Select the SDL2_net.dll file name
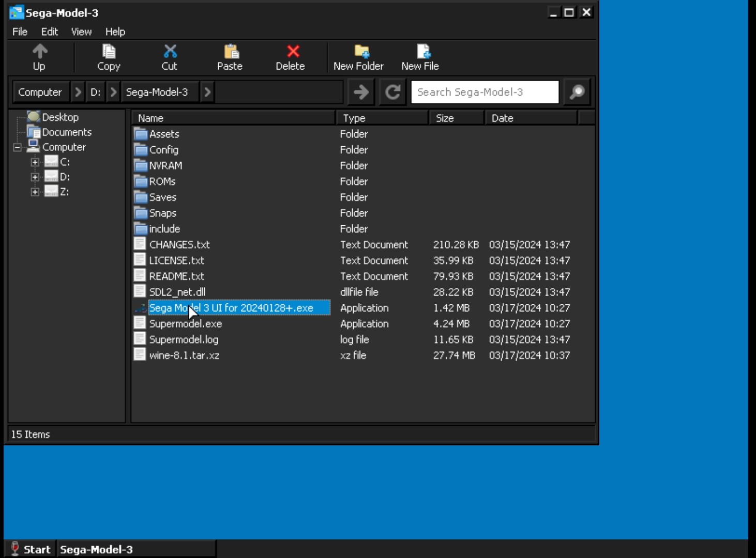The image size is (756, 558). (177, 292)
